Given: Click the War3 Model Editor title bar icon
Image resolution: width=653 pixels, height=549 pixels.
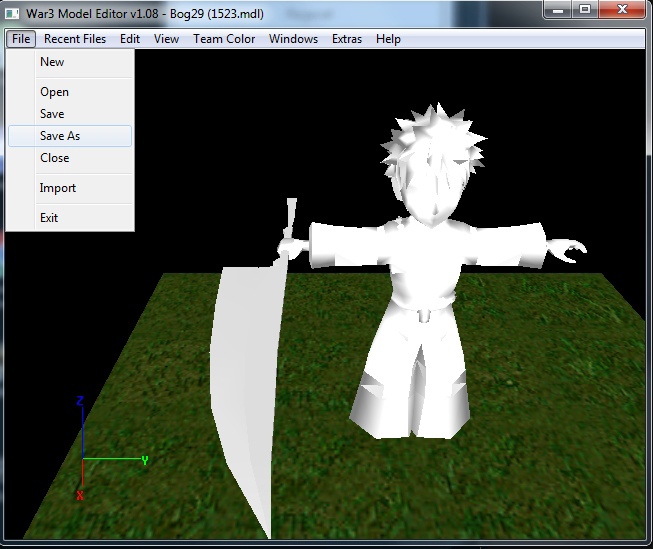Looking at the screenshot, I should point(12,14).
